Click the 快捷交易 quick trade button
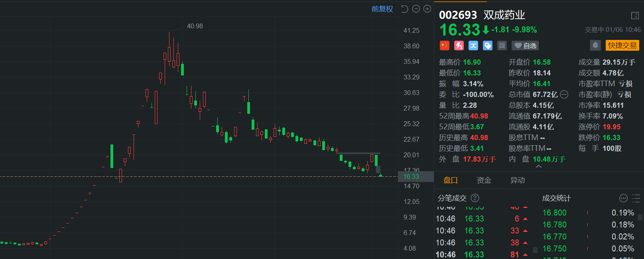The height and width of the screenshot is (259, 644). coord(622,45)
